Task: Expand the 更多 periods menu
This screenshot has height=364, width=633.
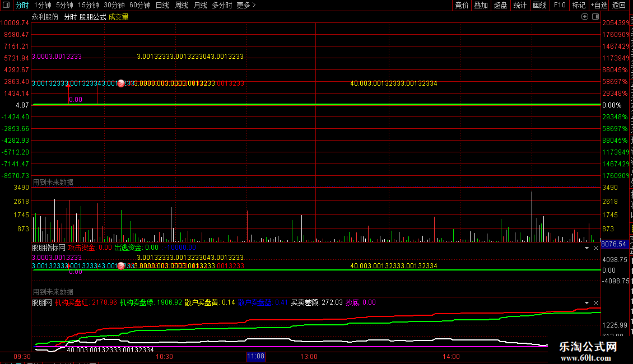Action: pyautogui.click(x=246, y=5)
